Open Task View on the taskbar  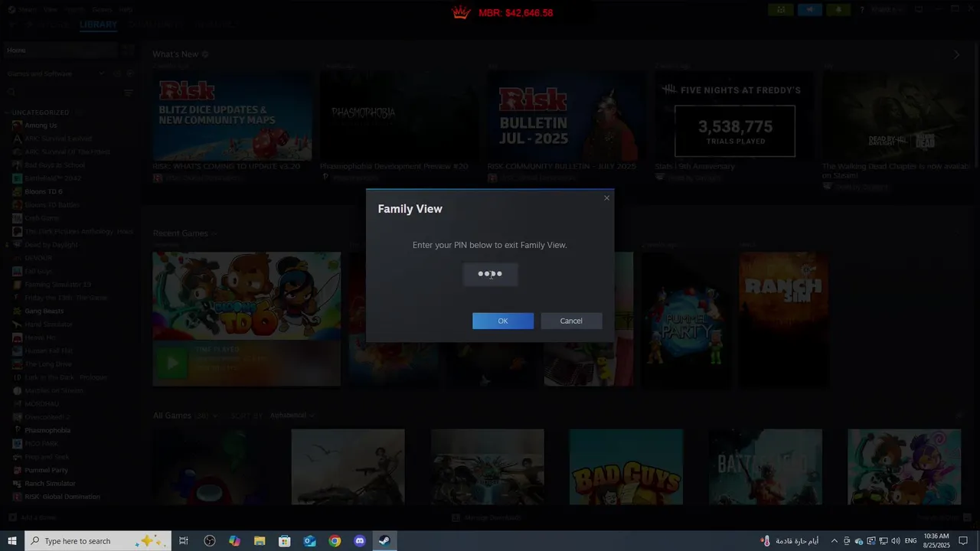click(184, 541)
